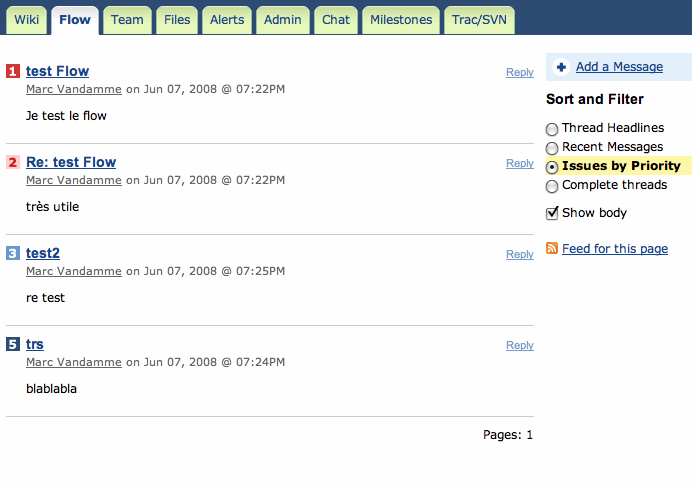Open the Milestones tab

point(400,20)
